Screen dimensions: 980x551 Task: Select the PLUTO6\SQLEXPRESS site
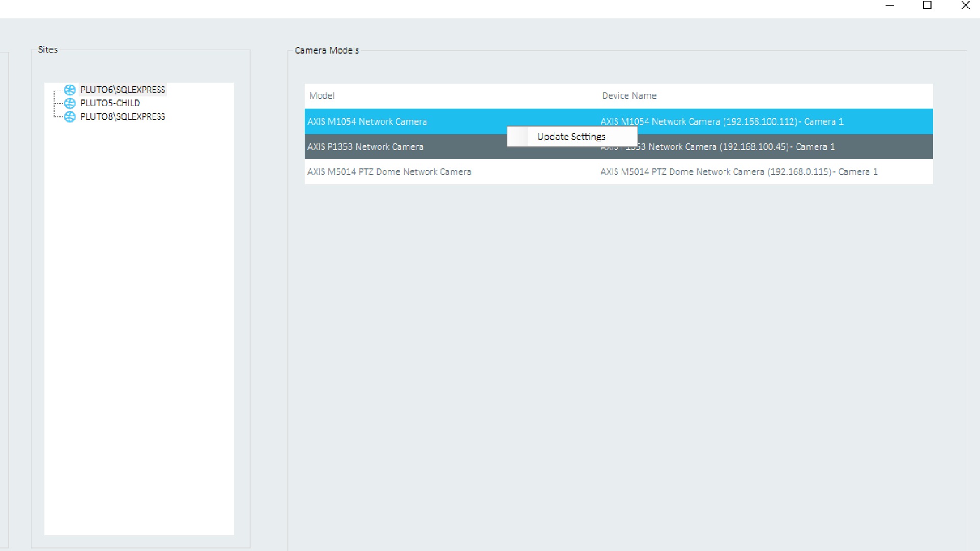[x=122, y=90]
